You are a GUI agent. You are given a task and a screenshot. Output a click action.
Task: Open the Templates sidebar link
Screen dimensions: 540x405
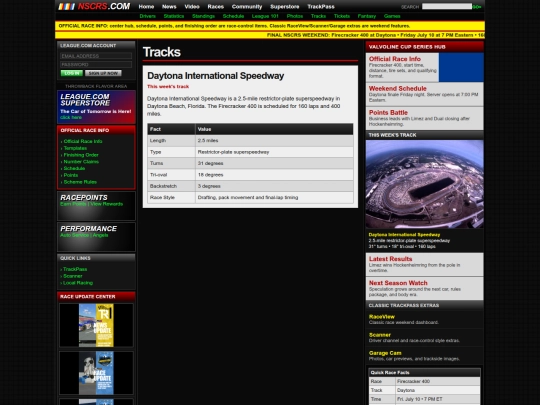pyautogui.click(x=75, y=148)
